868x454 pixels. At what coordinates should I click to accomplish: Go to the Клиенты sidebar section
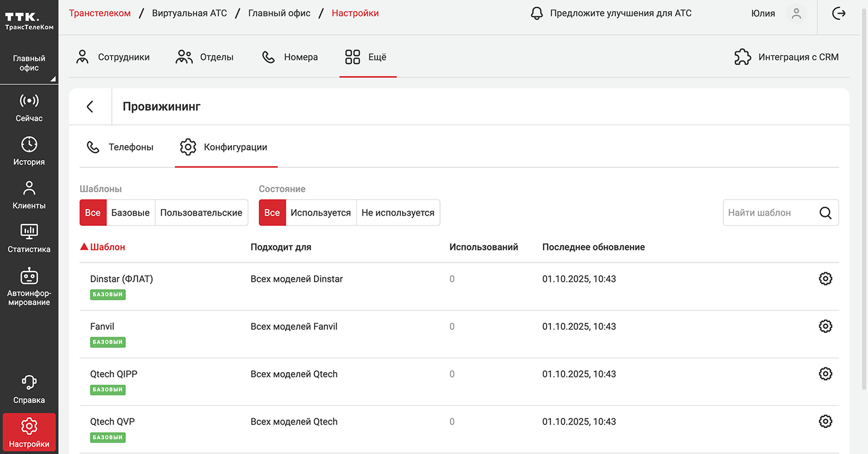pyautogui.click(x=29, y=195)
